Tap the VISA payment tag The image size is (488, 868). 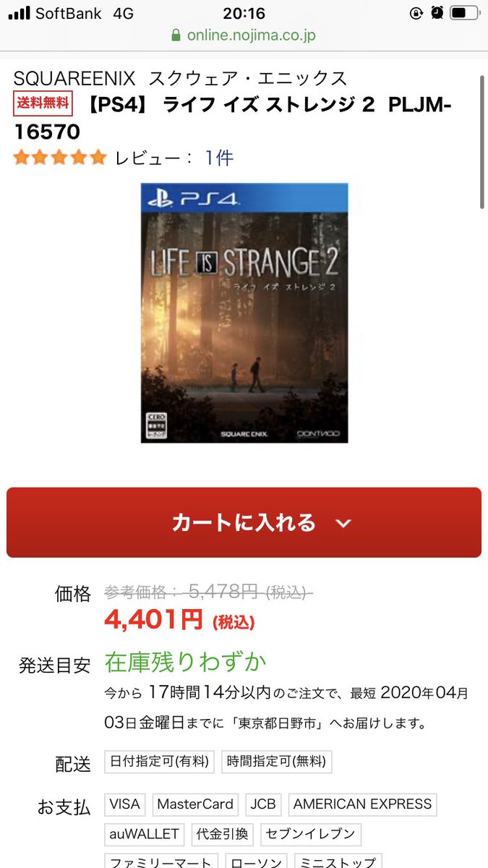pos(125,804)
